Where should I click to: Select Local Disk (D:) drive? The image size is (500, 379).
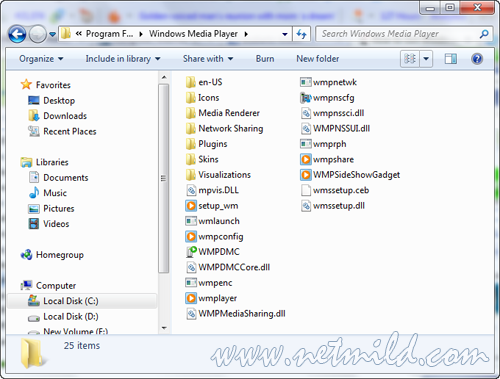[x=63, y=316]
